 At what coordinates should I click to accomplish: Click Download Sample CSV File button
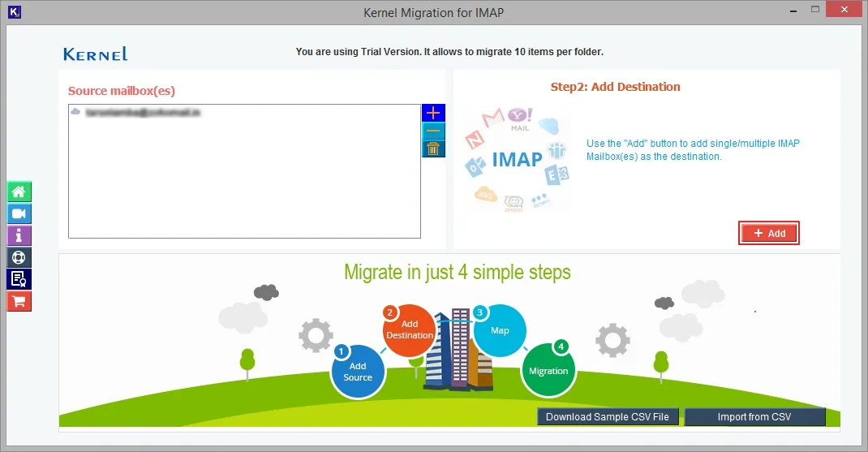608,416
